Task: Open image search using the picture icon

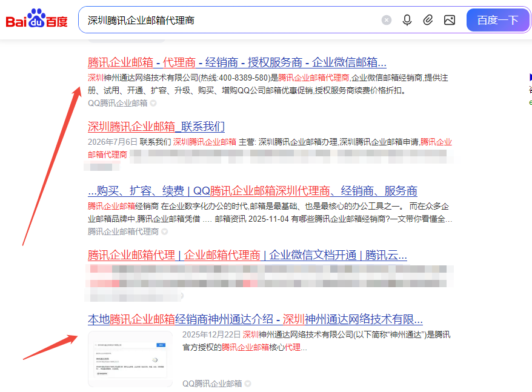Action: pyautogui.click(x=450, y=21)
